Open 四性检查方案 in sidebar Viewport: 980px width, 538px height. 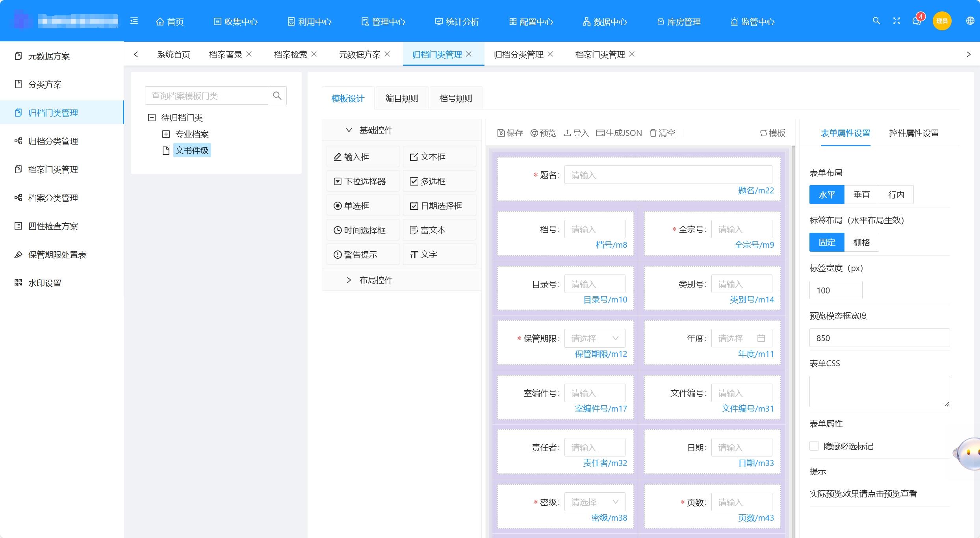click(x=62, y=226)
